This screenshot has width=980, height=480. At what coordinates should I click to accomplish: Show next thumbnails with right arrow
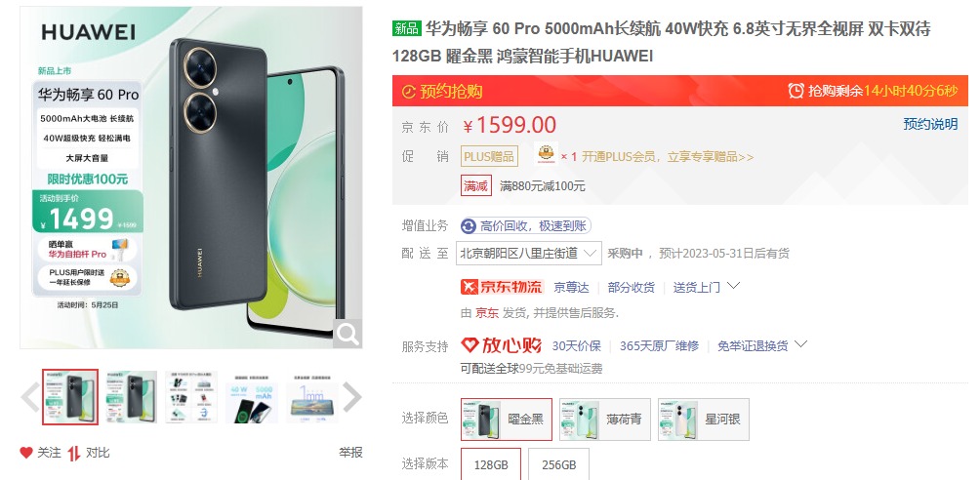point(351,397)
